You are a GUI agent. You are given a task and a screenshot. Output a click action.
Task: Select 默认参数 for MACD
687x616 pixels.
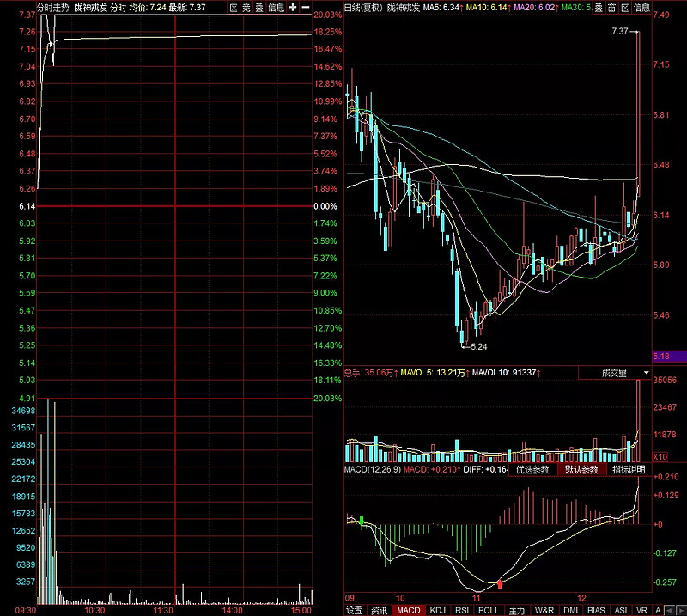(x=581, y=470)
